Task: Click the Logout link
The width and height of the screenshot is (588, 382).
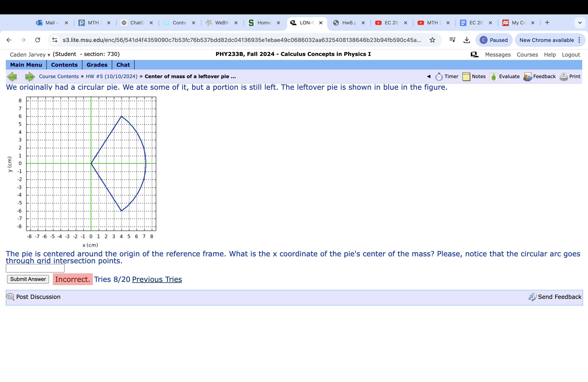Action: click(x=571, y=55)
